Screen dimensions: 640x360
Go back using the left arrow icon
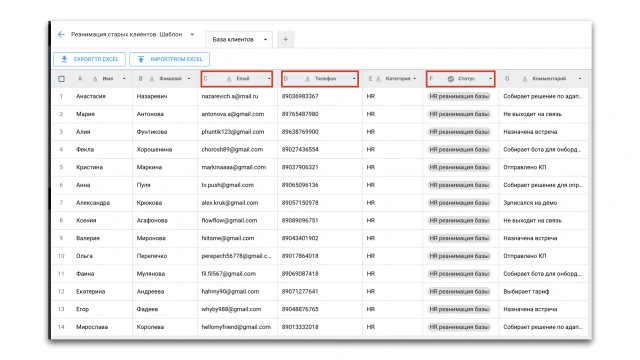tap(61, 35)
